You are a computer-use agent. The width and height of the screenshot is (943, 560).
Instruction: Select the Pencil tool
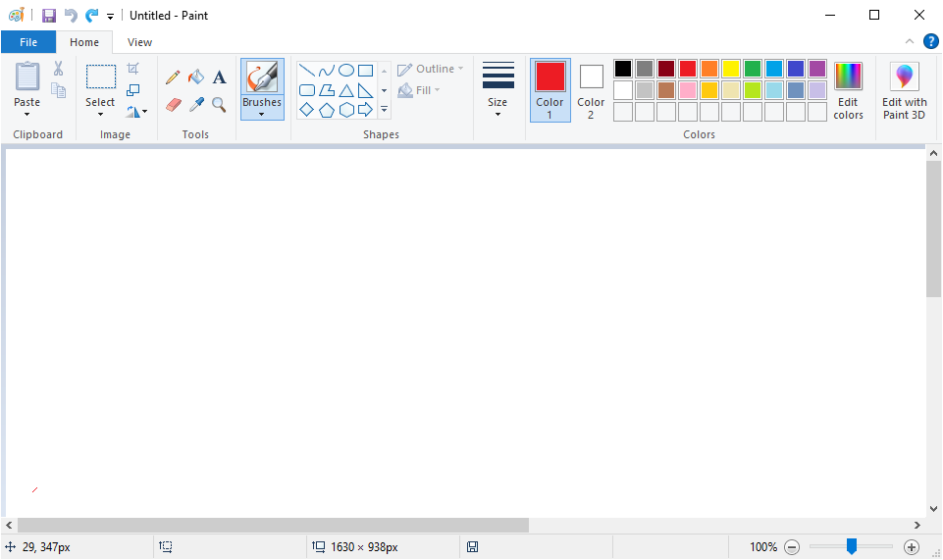(x=173, y=77)
